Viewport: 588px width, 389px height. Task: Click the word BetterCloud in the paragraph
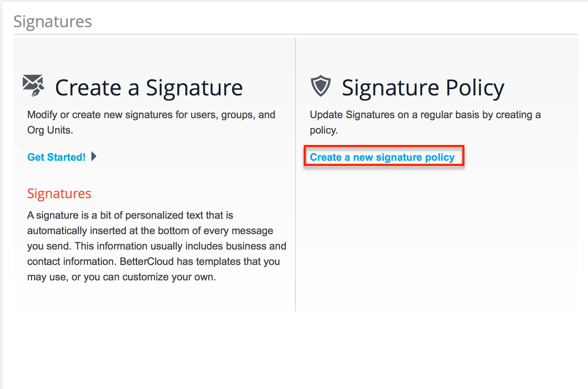(x=147, y=261)
